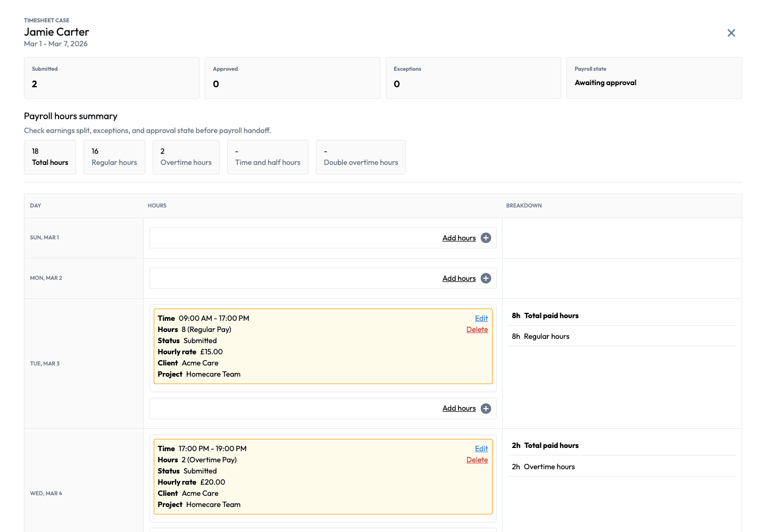
Task: Select the Regular hours summary card
Action: [x=114, y=157]
